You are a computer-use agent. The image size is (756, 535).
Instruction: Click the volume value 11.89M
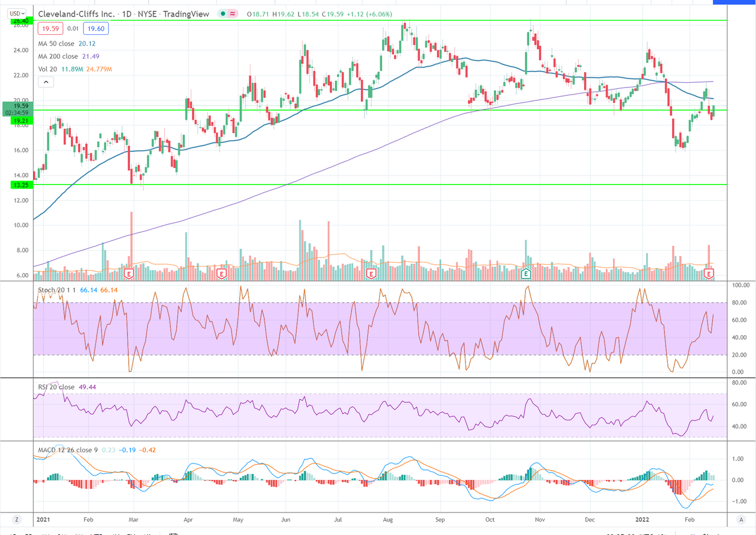(x=71, y=69)
